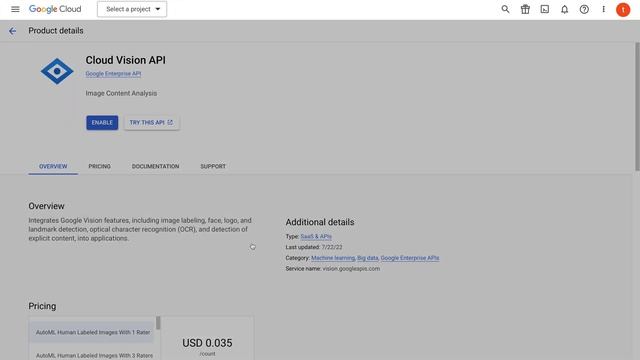Go back using the arrow icon
Image resolution: width=640 pixels, height=360 pixels.
(x=13, y=31)
